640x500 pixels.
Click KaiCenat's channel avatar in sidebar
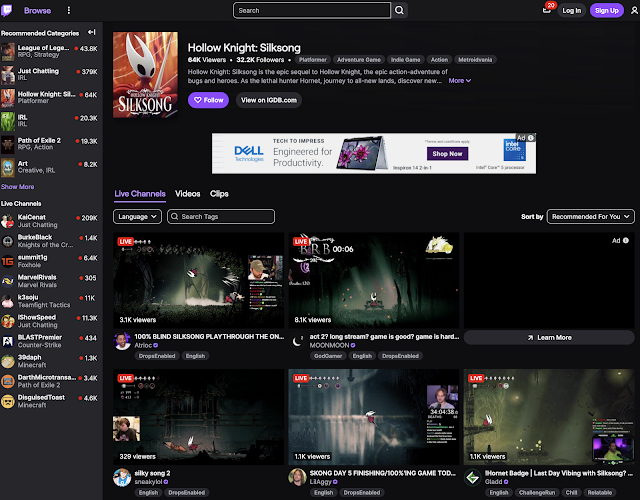[8, 218]
